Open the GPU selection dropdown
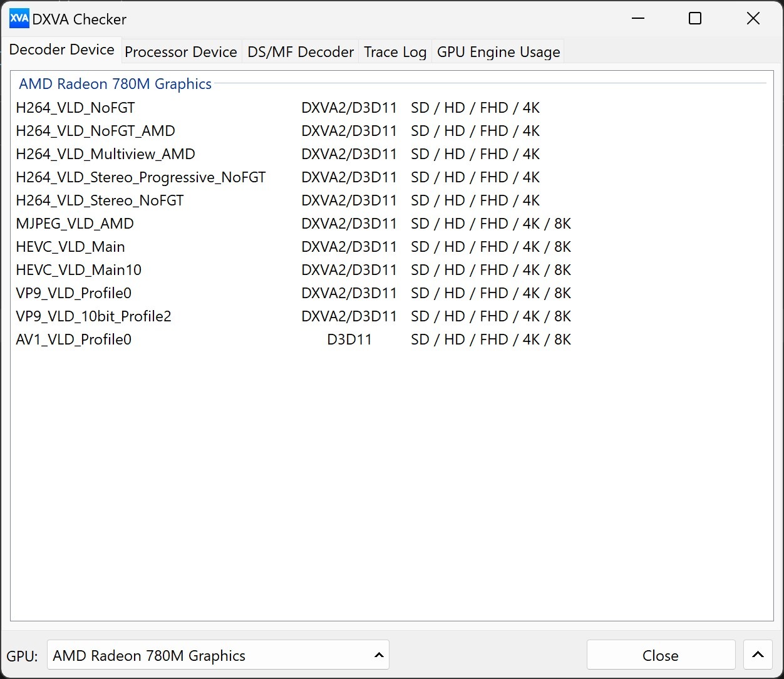 click(218, 655)
